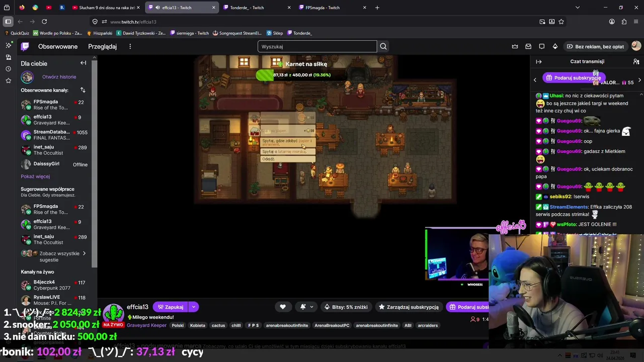Click the Bits diamond icon in header
This screenshot has height=362, width=644.
tap(555, 46)
